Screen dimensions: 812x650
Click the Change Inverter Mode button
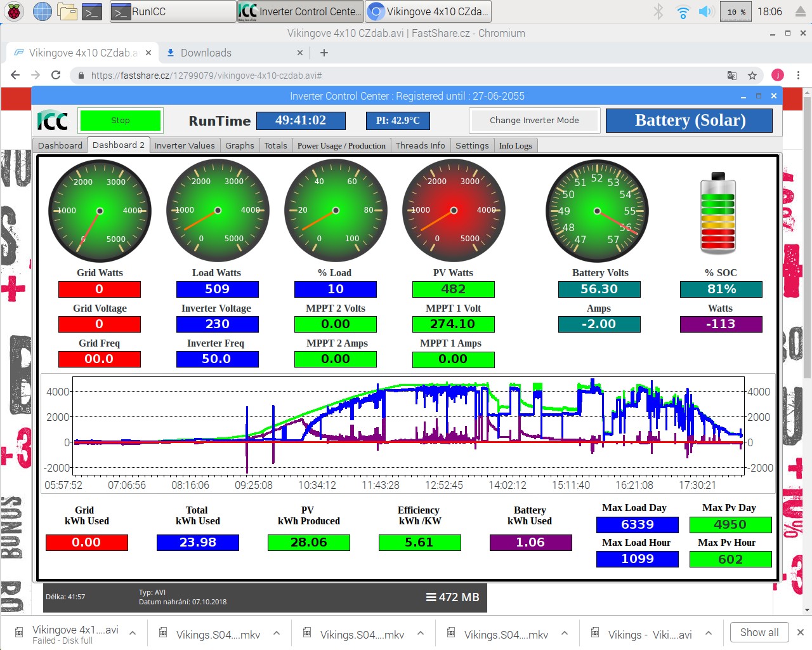[534, 120]
